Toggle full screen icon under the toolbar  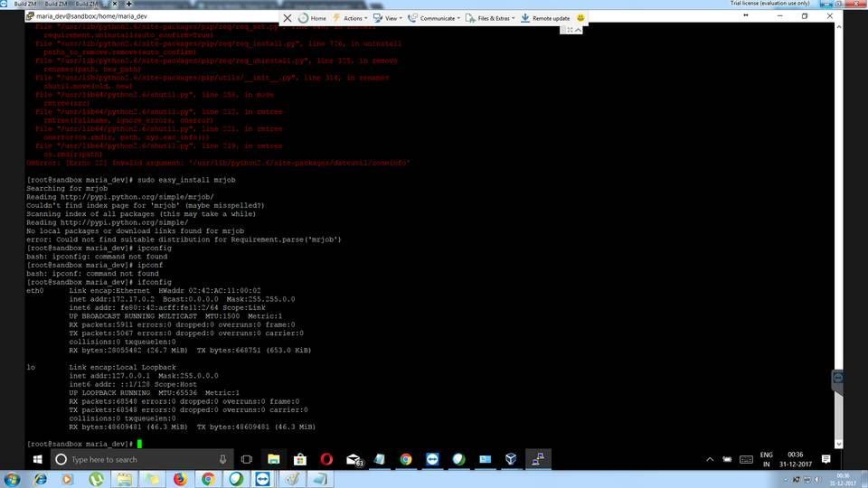[x=570, y=30]
